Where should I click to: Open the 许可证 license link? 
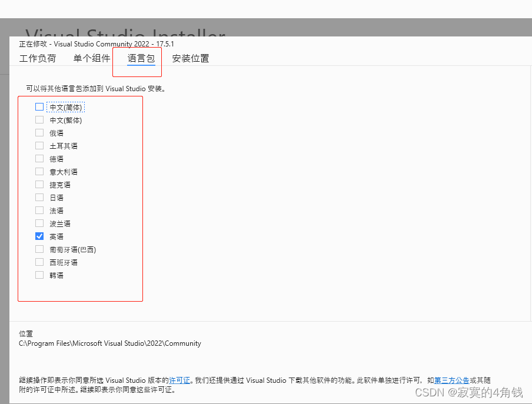click(x=179, y=380)
